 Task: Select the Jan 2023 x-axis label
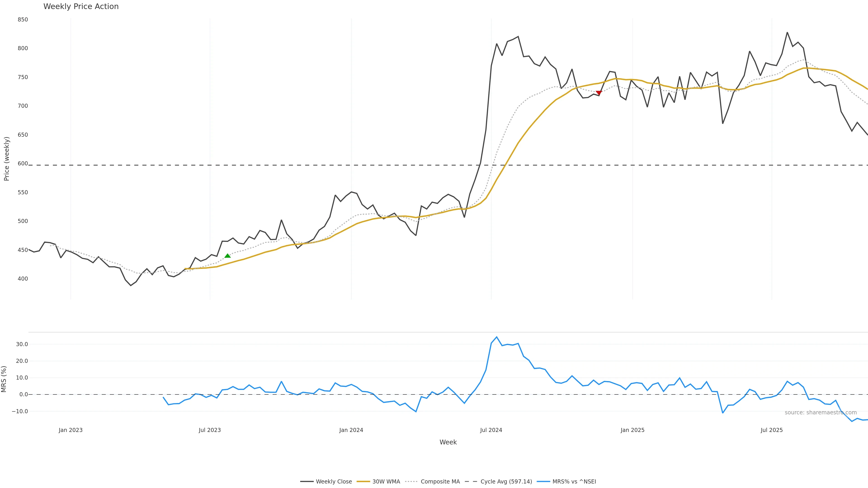pos(71,430)
